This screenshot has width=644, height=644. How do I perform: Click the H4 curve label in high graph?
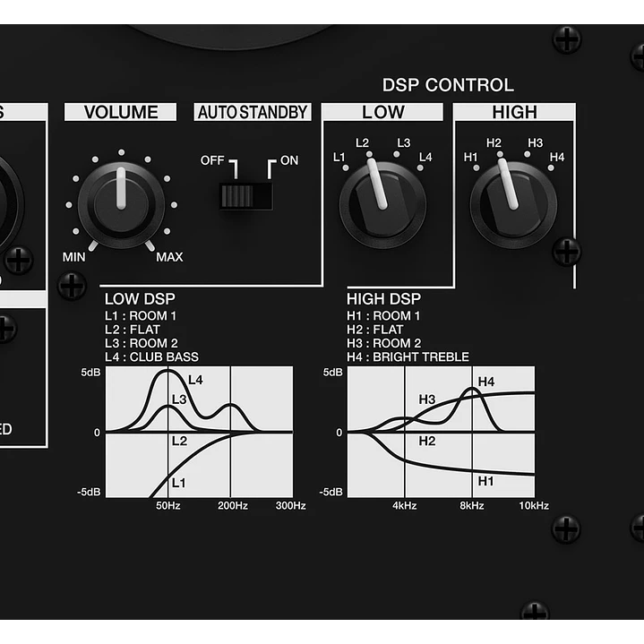pyautogui.click(x=486, y=382)
